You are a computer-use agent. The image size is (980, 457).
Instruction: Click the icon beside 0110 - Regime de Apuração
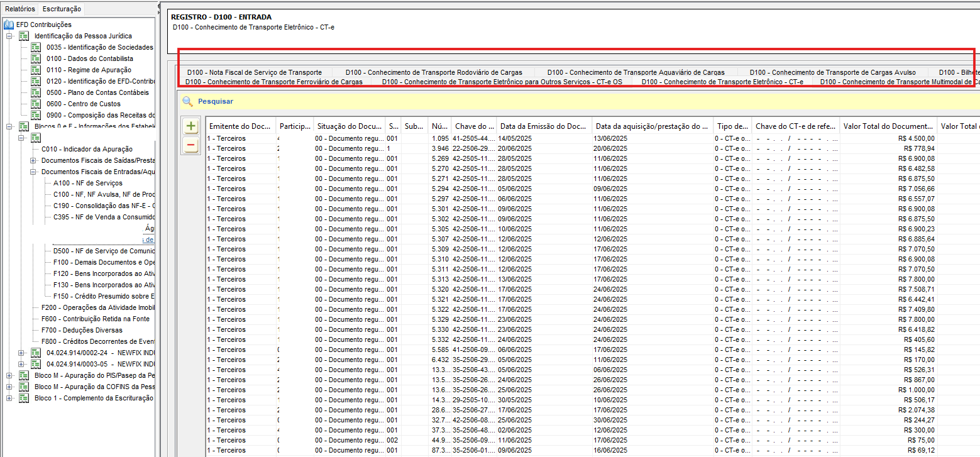(x=37, y=70)
